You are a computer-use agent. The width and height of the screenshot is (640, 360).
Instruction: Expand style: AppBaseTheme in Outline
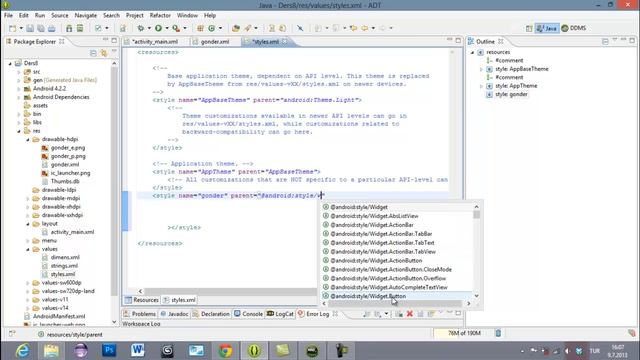click(481, 69)
